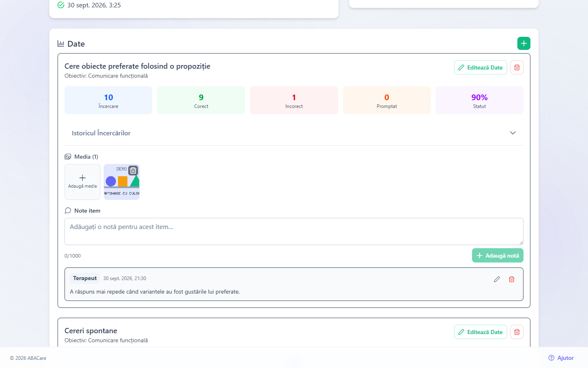
Task: Click the '30 sept. 2026, 21:30' note timestamp
Action: (x=125, y=278)
